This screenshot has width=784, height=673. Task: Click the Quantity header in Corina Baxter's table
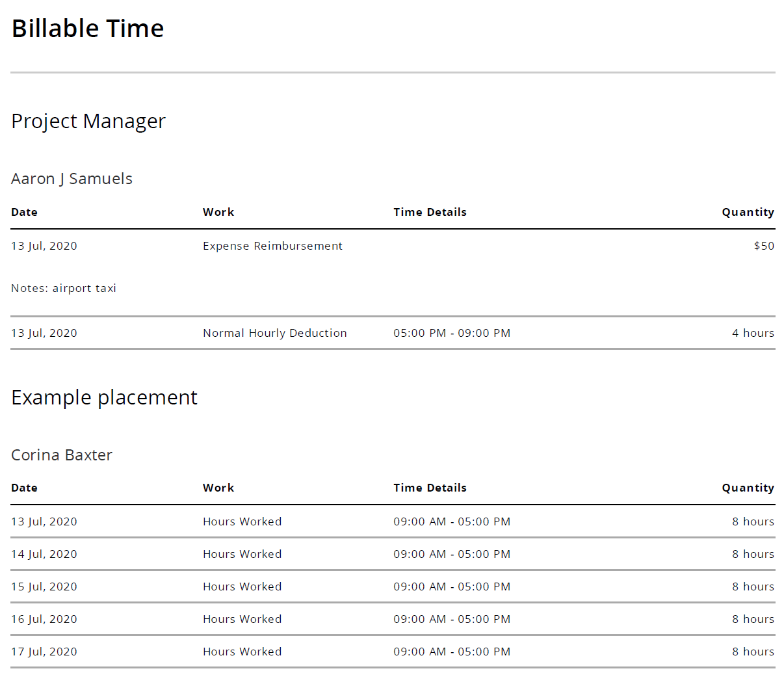(748, 488)
